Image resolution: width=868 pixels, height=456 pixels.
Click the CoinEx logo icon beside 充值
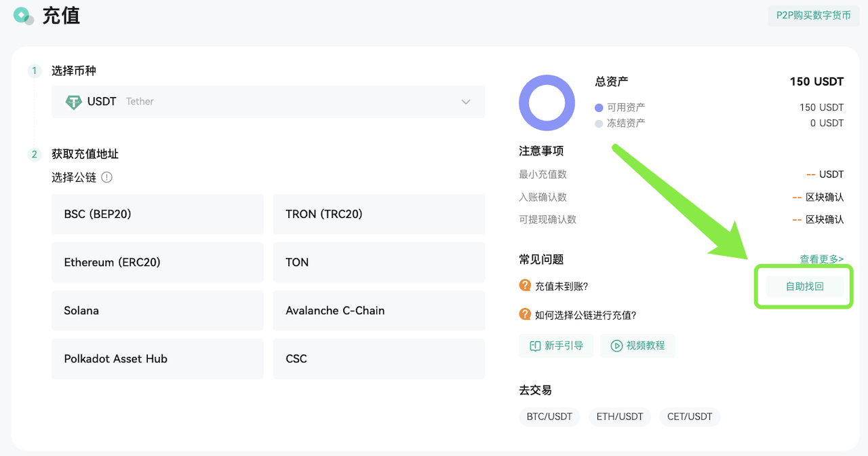24,16
